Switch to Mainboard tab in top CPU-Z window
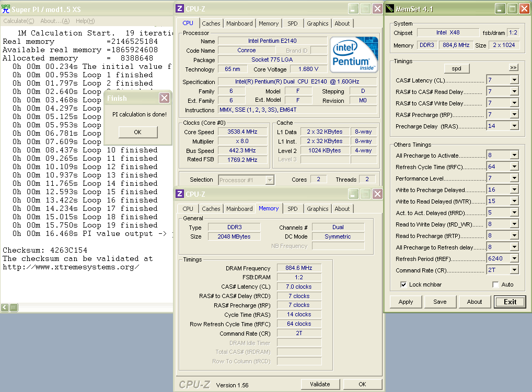The height and width of the screenshot is (392, 532). click(239, 23)
